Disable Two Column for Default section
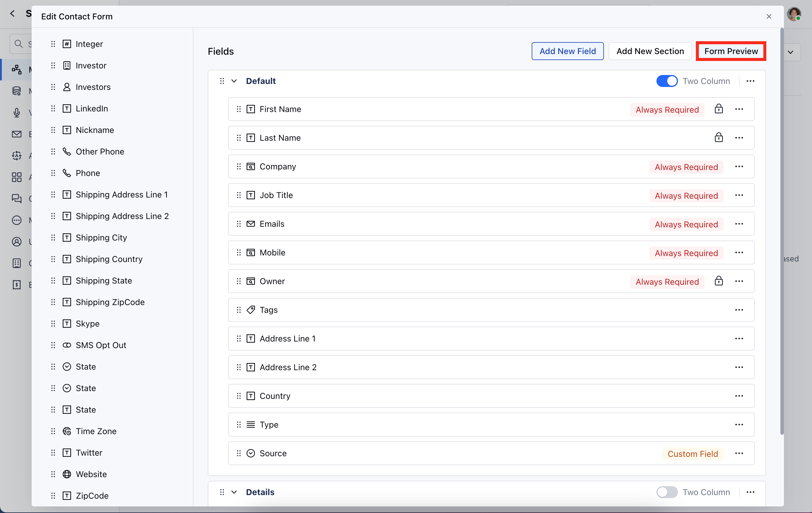 [667, 81]
